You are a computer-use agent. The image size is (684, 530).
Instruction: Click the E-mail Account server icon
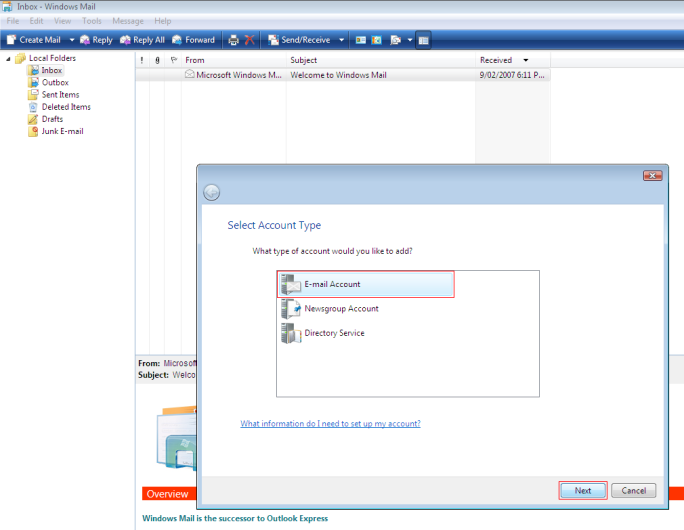(x=291, y=284)
